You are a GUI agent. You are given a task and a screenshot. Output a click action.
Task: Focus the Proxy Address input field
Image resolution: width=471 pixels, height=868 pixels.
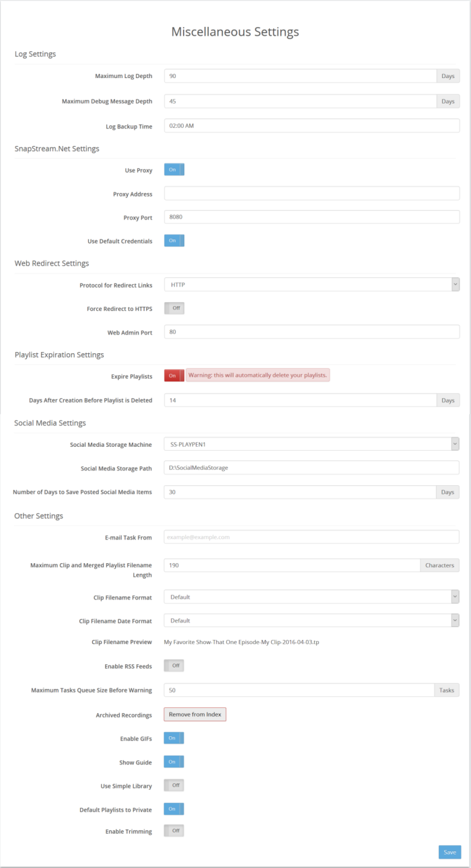click(312, 194)
